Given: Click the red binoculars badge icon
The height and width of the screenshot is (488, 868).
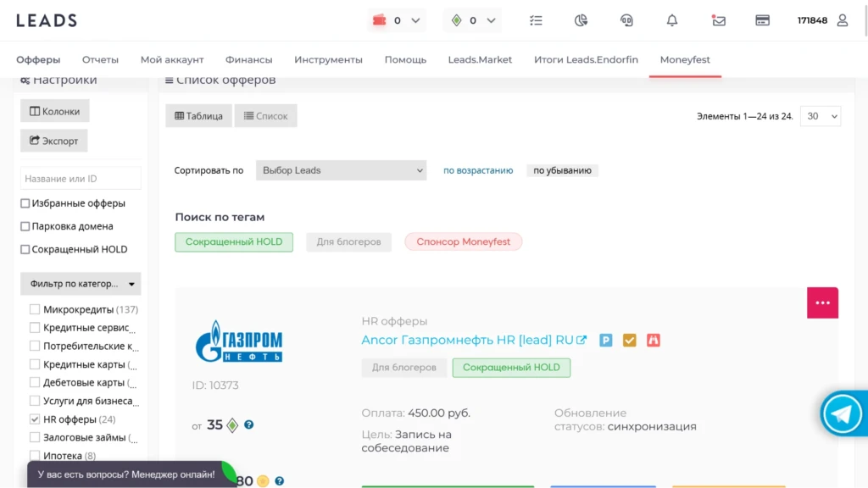Looking at the screenshot, I should [654, 341].
